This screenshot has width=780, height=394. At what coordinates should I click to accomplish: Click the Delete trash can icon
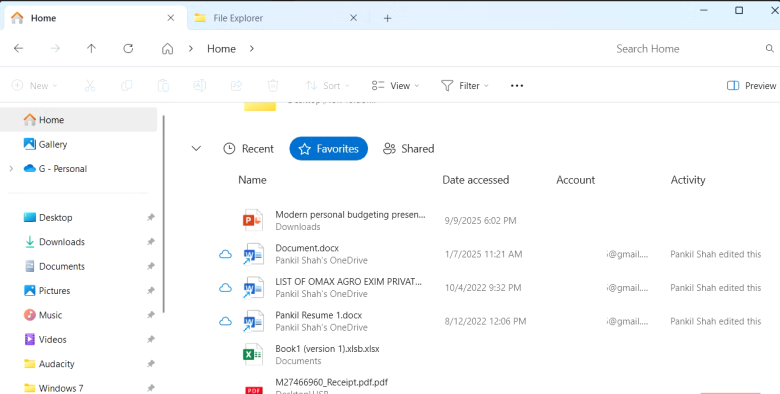pyautogui.click(x=273, y=86)
